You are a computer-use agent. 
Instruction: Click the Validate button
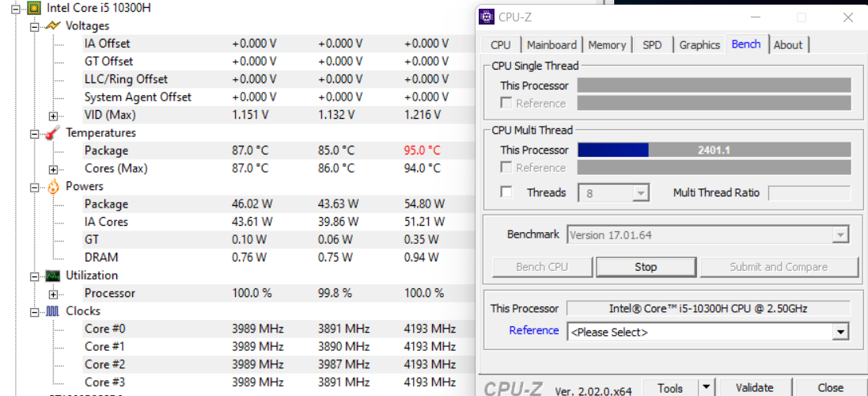(755, 388)
